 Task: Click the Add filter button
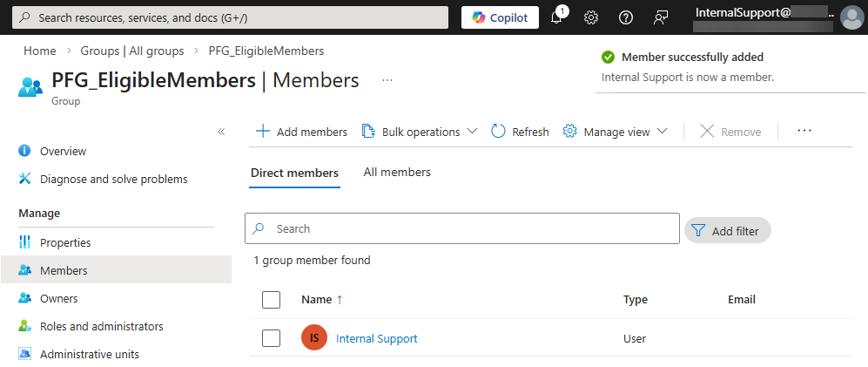coord(727,230)
